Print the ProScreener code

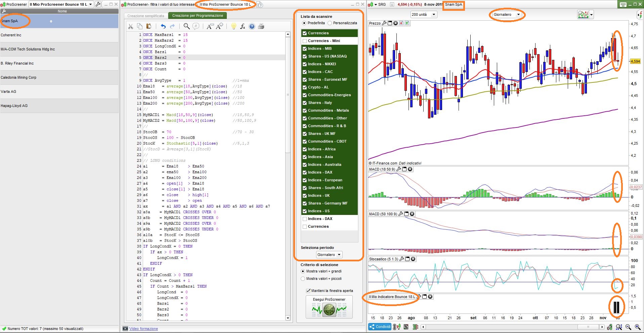(x=261, y=27)
